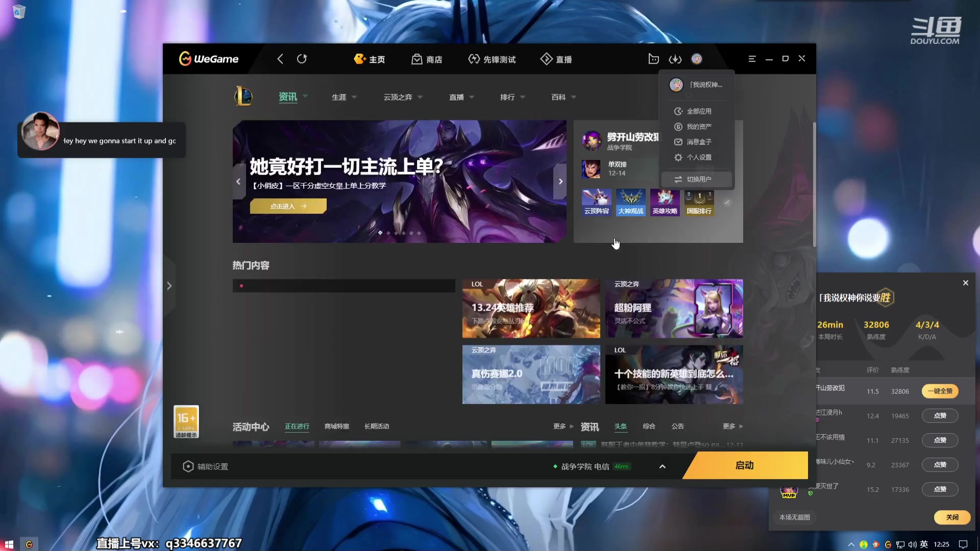Open the 主页 home tab
This screenshot has width=980, height=551.
pos(370,59)
